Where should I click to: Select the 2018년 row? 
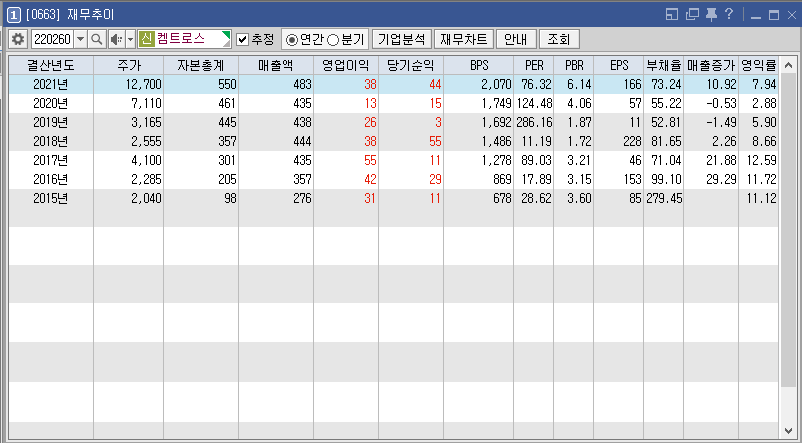[393, 141]
